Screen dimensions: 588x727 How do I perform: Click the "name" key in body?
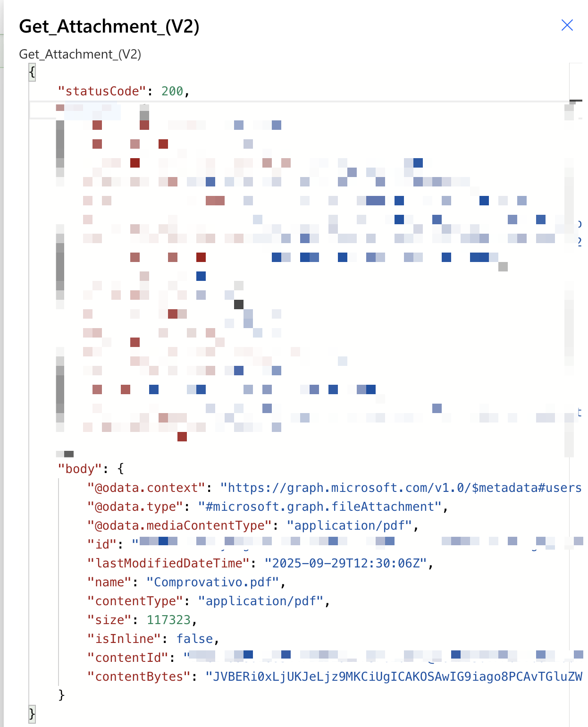point(109,582)
